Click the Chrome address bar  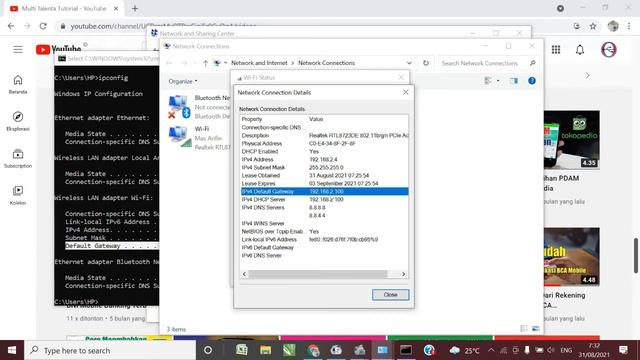pos(314,26)
